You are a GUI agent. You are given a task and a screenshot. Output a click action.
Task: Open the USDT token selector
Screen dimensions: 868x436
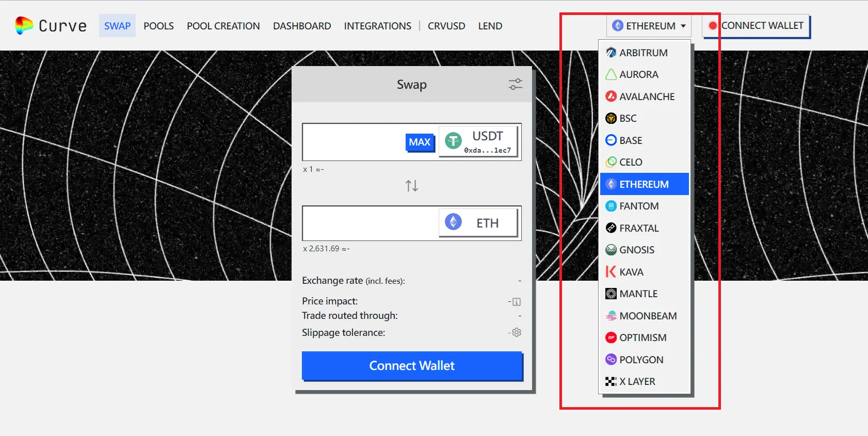click(x=478, y=141)
